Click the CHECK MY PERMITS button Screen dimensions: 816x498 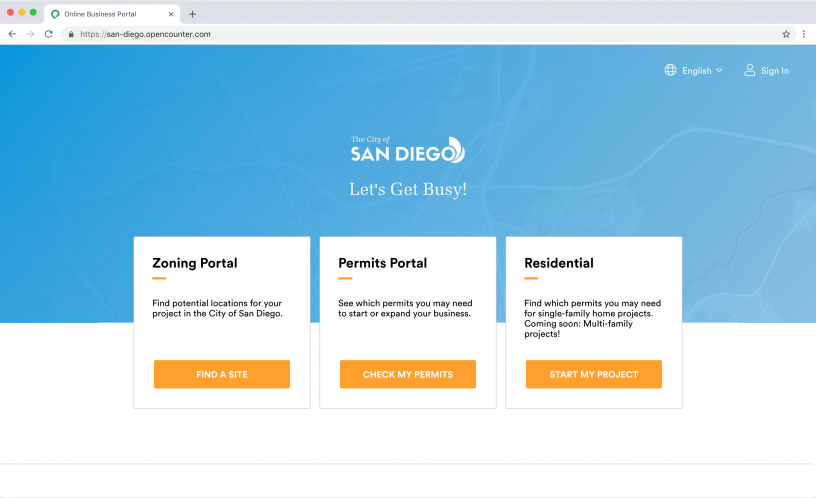tap(407, 374)
